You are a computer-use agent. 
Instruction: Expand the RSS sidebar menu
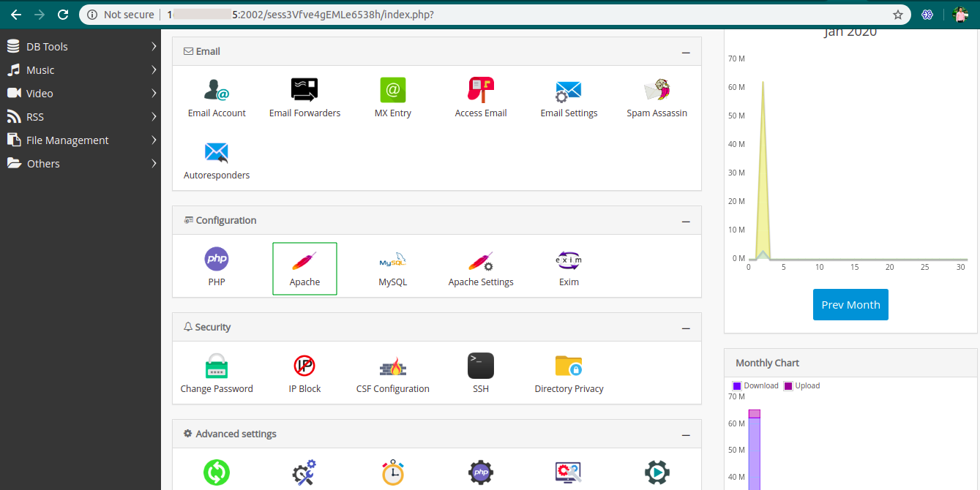[x=81, y=116]
